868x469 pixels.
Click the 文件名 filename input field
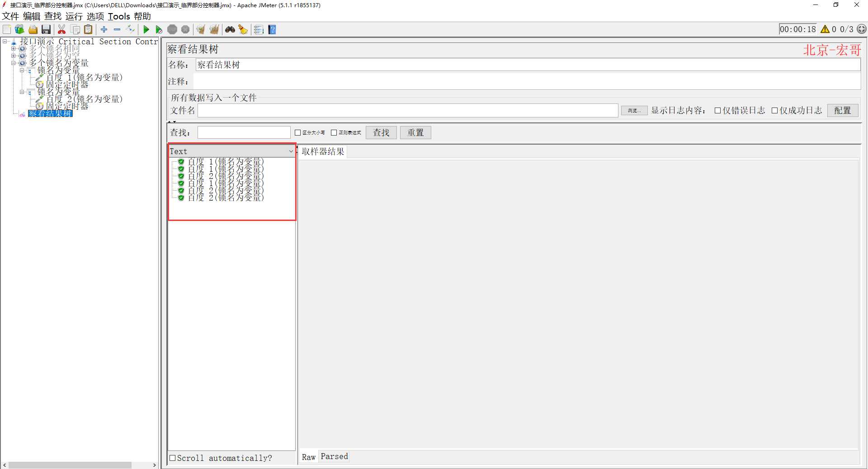(x=408, y=110)
